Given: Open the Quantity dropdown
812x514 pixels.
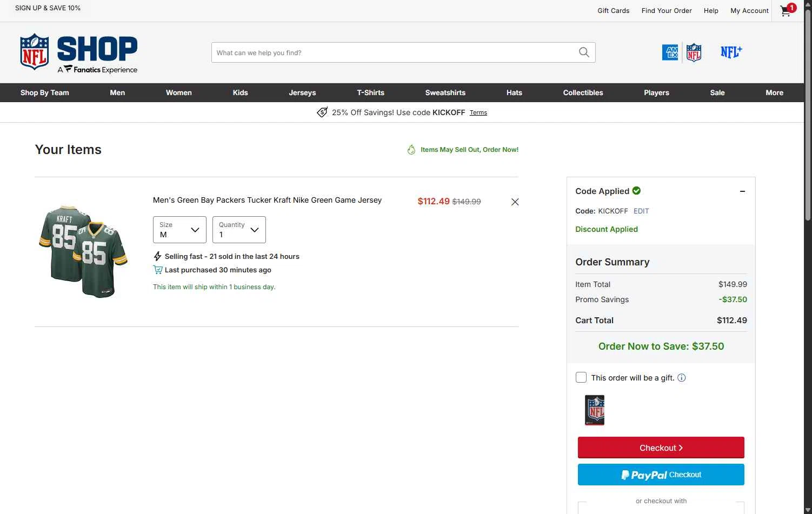Looking at the screenshot, I should click(x=239, y=230).
